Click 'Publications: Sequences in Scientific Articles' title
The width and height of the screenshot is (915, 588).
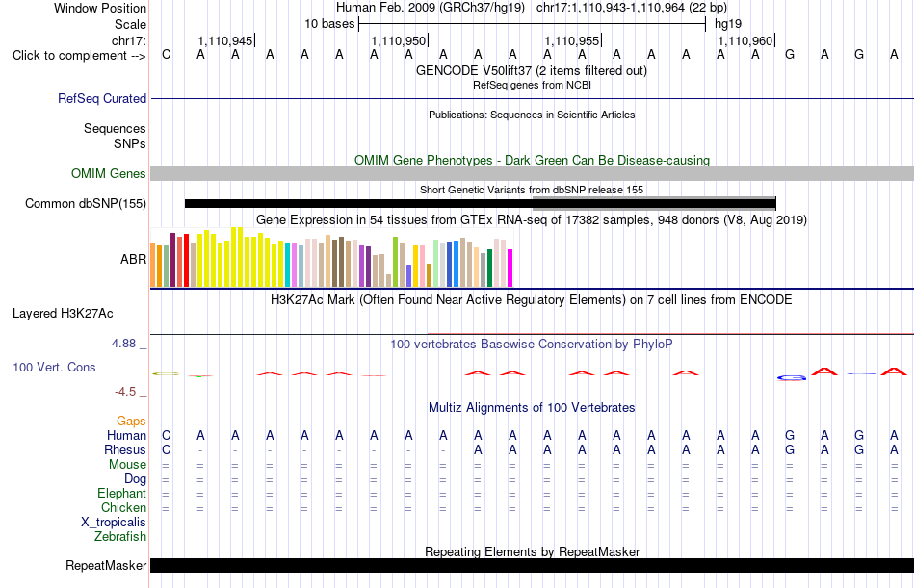(532, 115)
